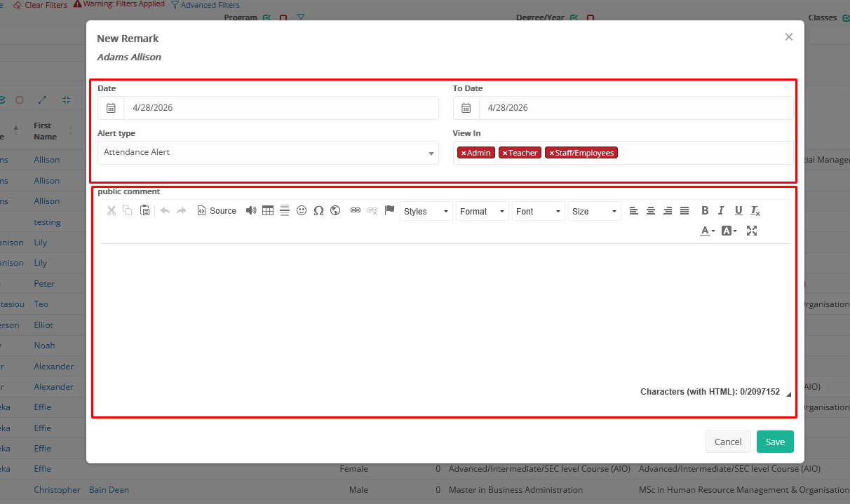The image size is (850, 504).
Task: Toggle italic formatting
Action: click(721, 210)
